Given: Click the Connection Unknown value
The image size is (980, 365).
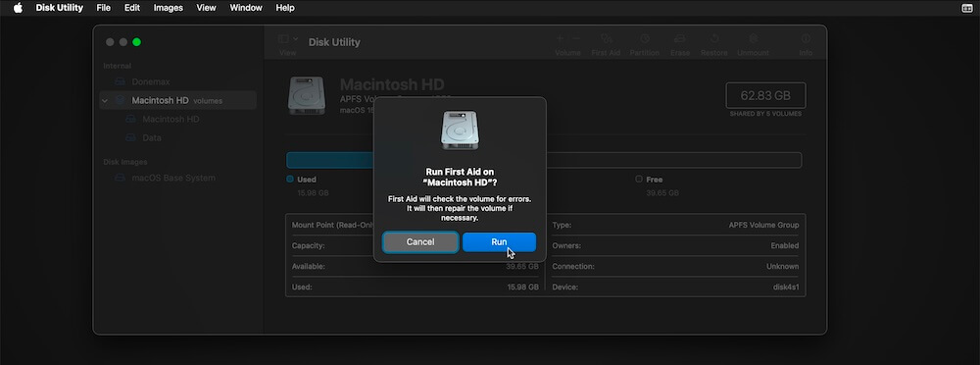Looking at the screenshot, I should tap(782, 267).
